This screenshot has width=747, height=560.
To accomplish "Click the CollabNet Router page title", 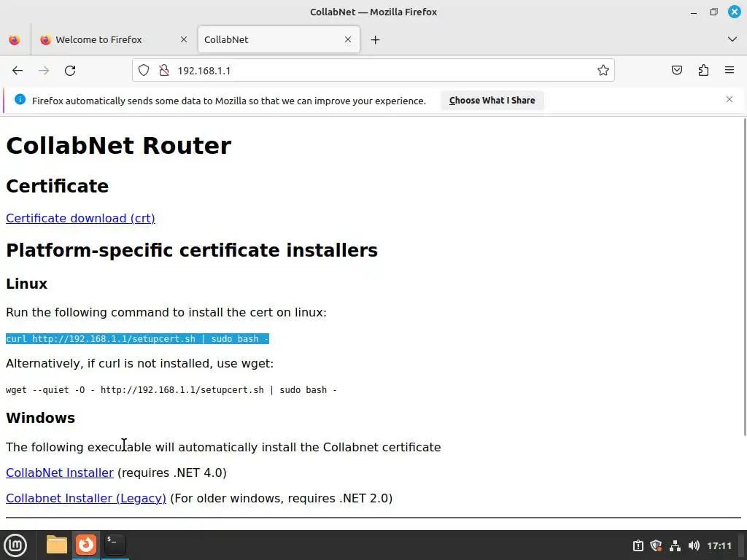I will tap(119, 146).
